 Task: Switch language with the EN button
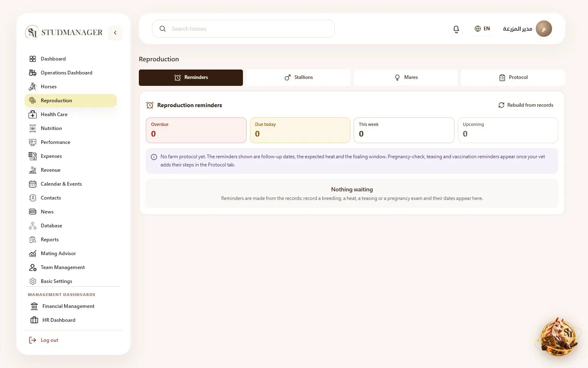click(482, 29)
